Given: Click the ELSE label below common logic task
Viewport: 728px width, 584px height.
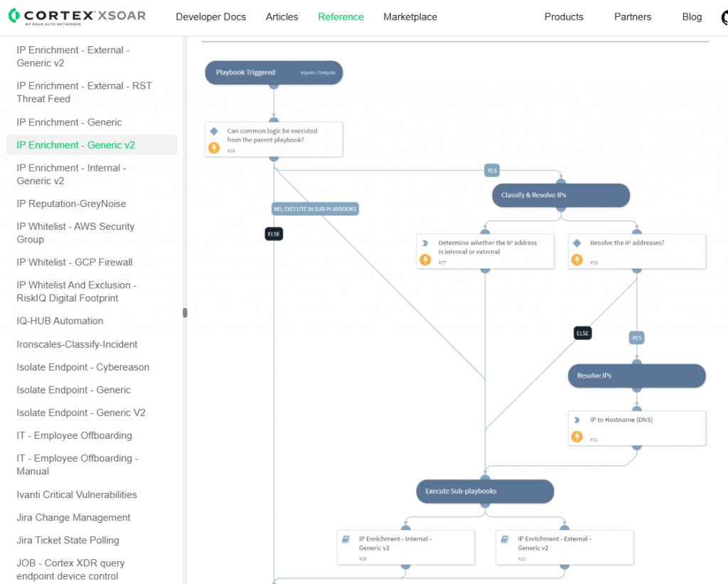Looking at the screenshot, I should (274, 234).
